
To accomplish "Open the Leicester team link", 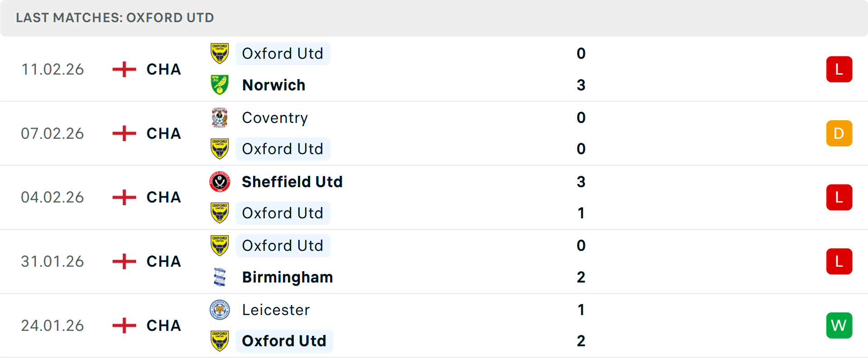I will click(x=276, y=310).
